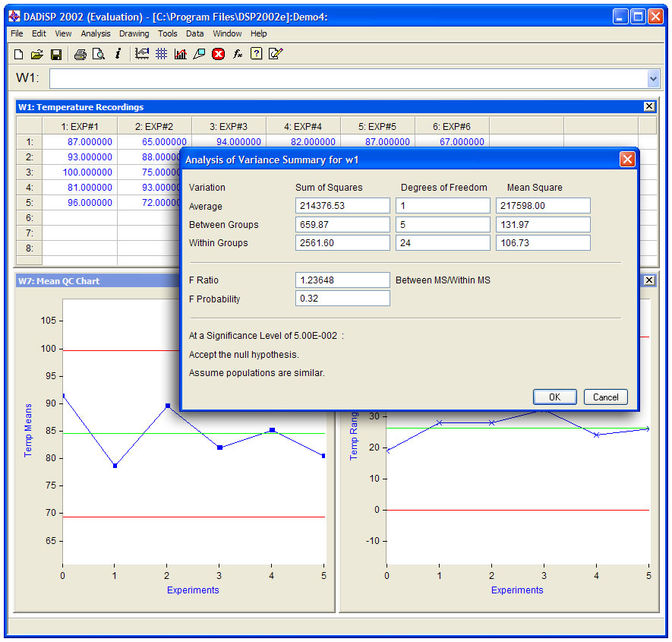
Task: Click cell 67.000000 in EXP#6
Action: click(x=452, y=142)
